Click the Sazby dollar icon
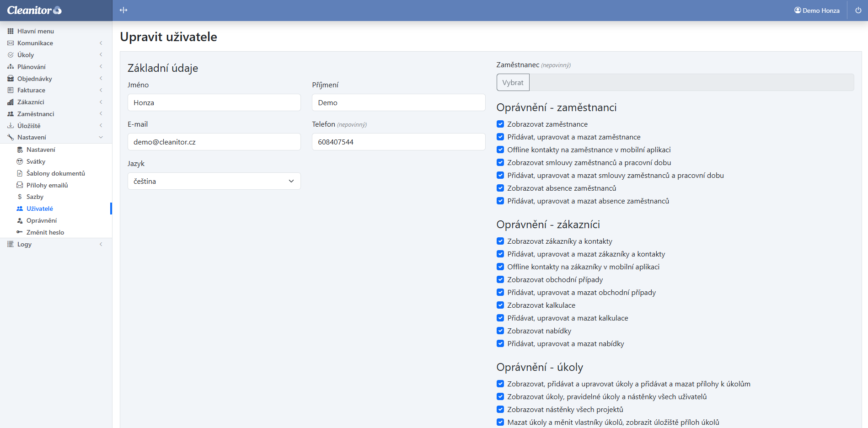This screenshot has height=428, width=868. tap(20, 197)
